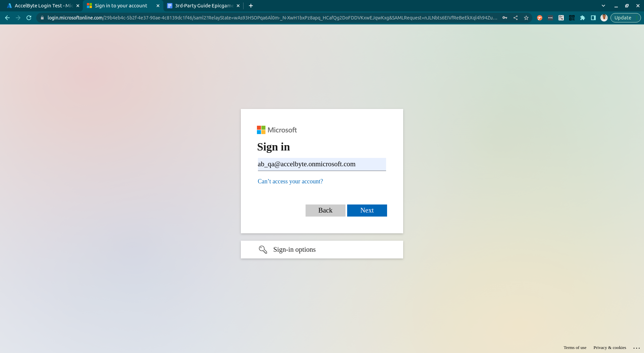Reload the Microsoft sign-in page

click(x=29, y=18)
